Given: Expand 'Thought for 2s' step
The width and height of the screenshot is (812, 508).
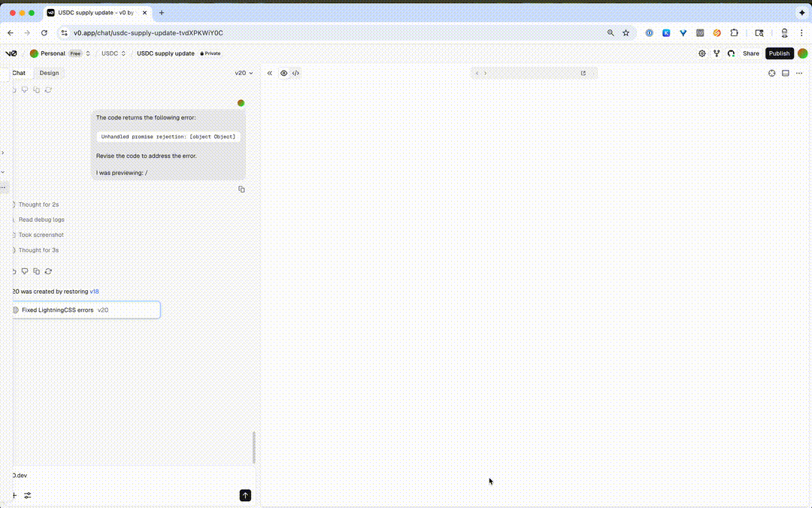Looking at the screenshot, I should tap(38, 204).
